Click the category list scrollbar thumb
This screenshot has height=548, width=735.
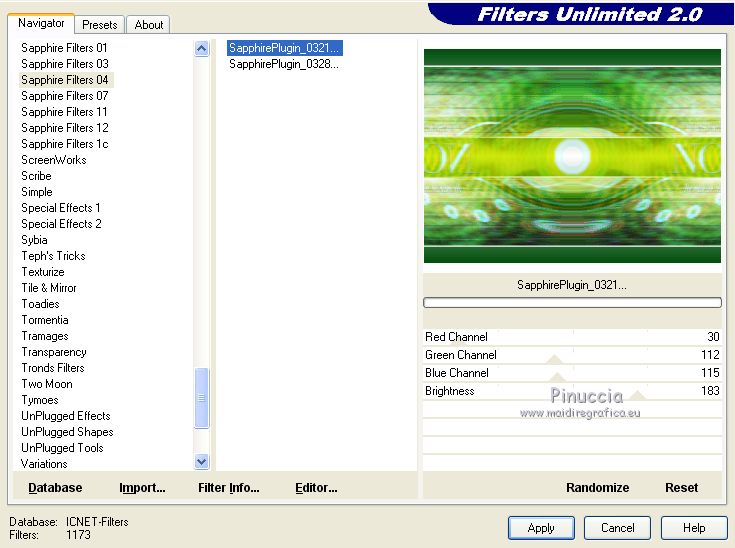point(202,398)
